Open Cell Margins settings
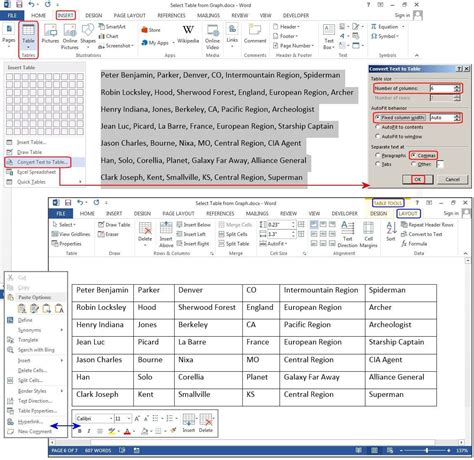Viewport: 474px width, 460px height. click(368, 235)
